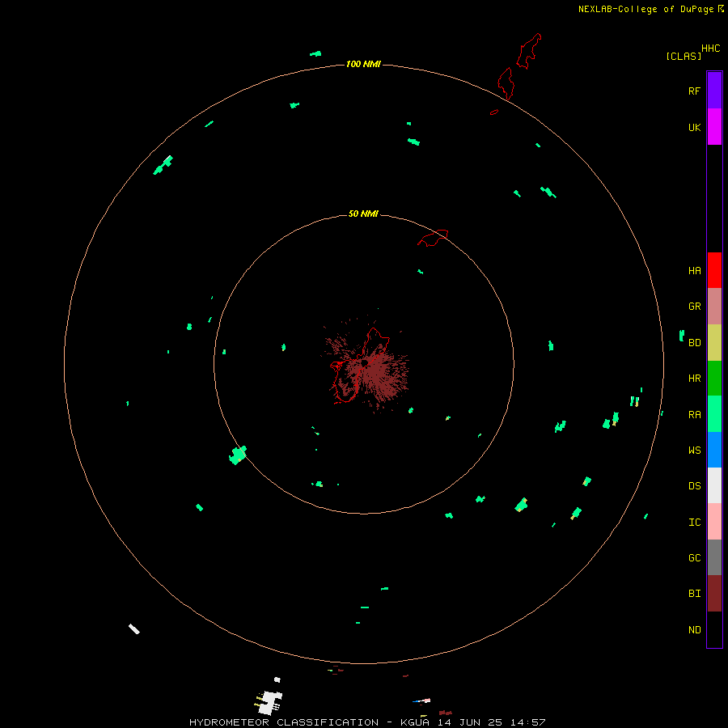
Task: Select the IC pink legend color block
Action: coord(714,522)
